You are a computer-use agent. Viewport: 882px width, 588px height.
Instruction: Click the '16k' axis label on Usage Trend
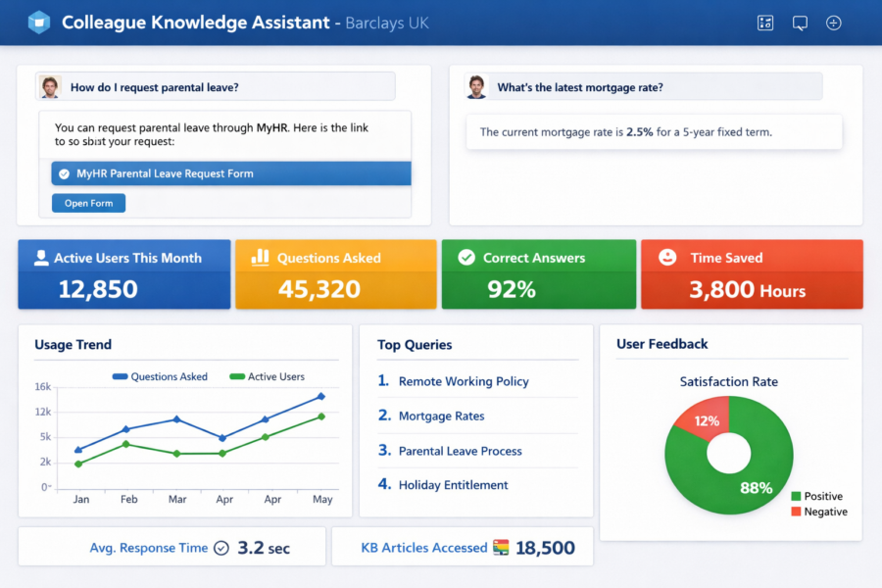pyautogui.click(x=43, y=386)
